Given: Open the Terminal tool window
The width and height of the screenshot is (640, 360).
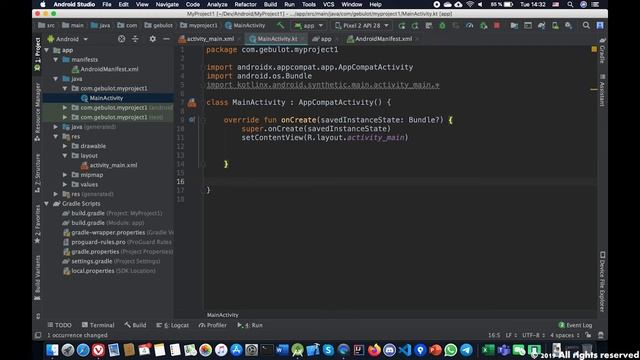Looking at the screenshot, I should coord(98,325).
